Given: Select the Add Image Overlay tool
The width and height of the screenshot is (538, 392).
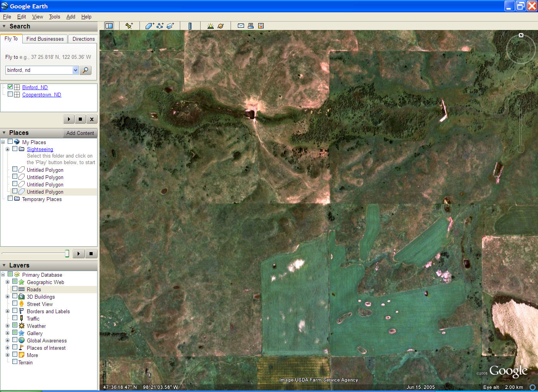Looking at the screenshot, I should coord(170,26).
